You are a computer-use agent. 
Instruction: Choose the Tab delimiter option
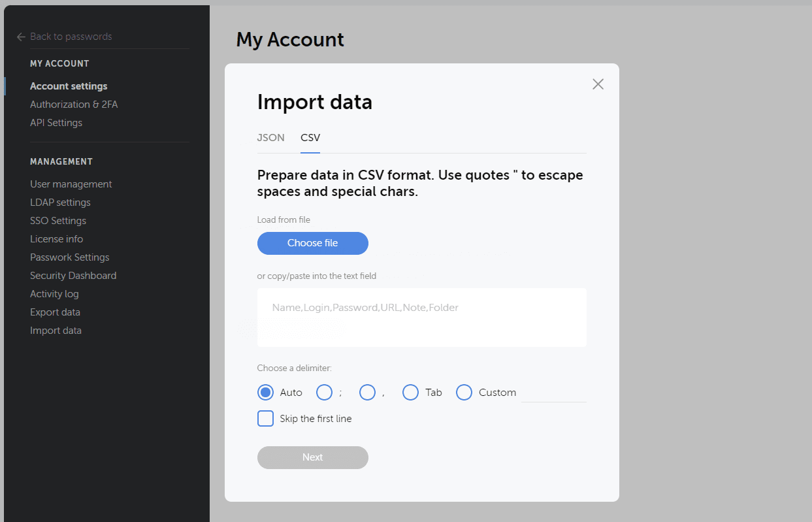(x=410, y=393)
